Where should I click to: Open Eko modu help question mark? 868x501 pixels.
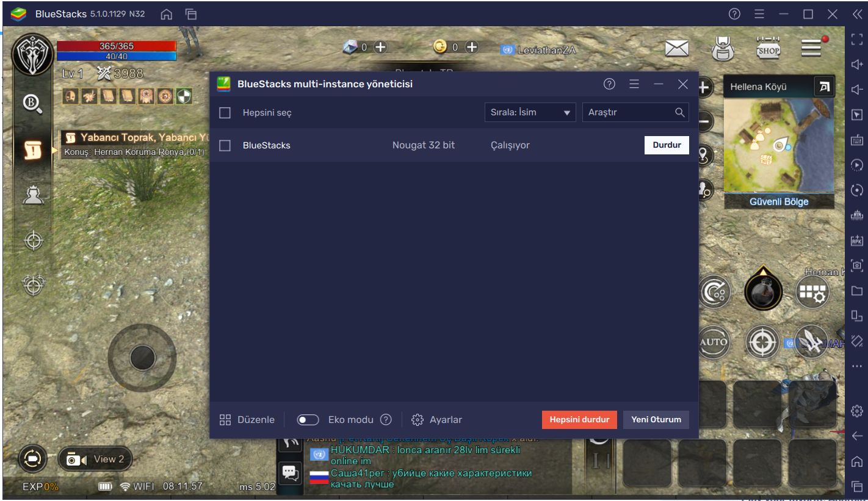coord(386,420)
